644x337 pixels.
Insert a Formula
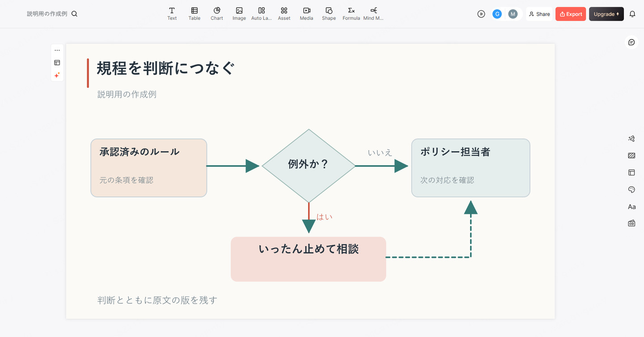click(351, 13)
